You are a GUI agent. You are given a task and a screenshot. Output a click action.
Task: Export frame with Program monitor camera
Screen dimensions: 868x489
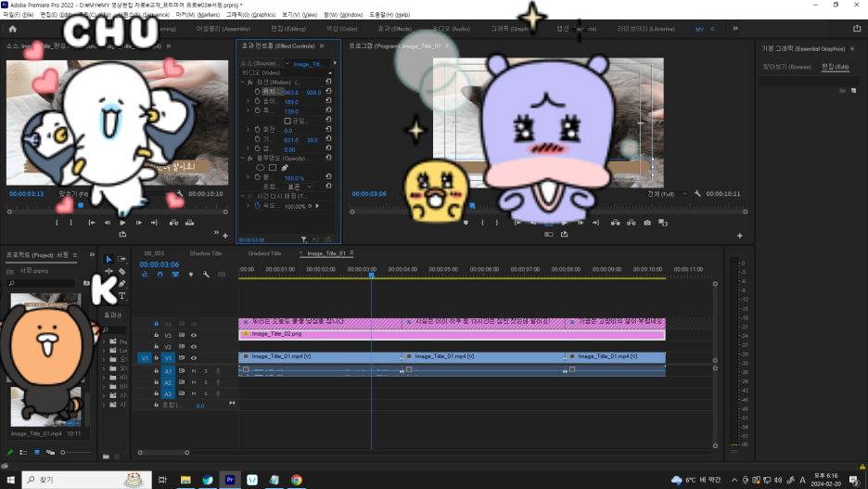[647, 223]
